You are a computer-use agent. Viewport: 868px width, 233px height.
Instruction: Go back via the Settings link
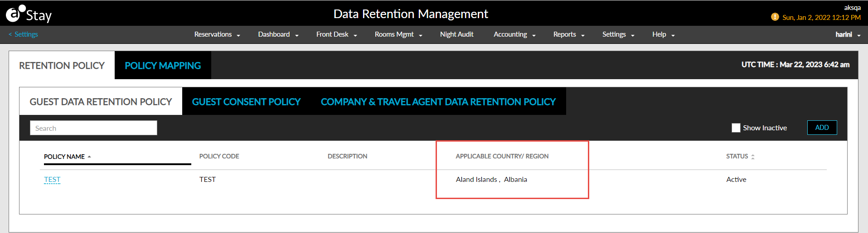(24, 34)
